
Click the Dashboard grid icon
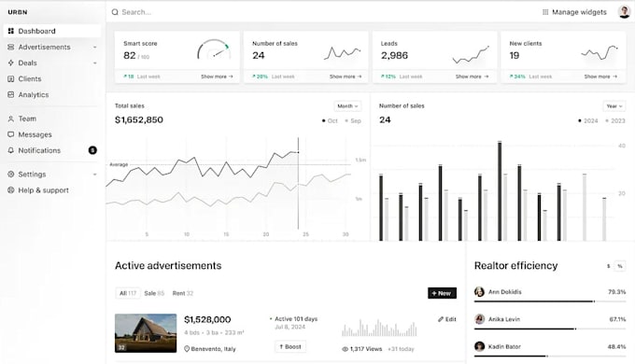click(x=11, y=31)
